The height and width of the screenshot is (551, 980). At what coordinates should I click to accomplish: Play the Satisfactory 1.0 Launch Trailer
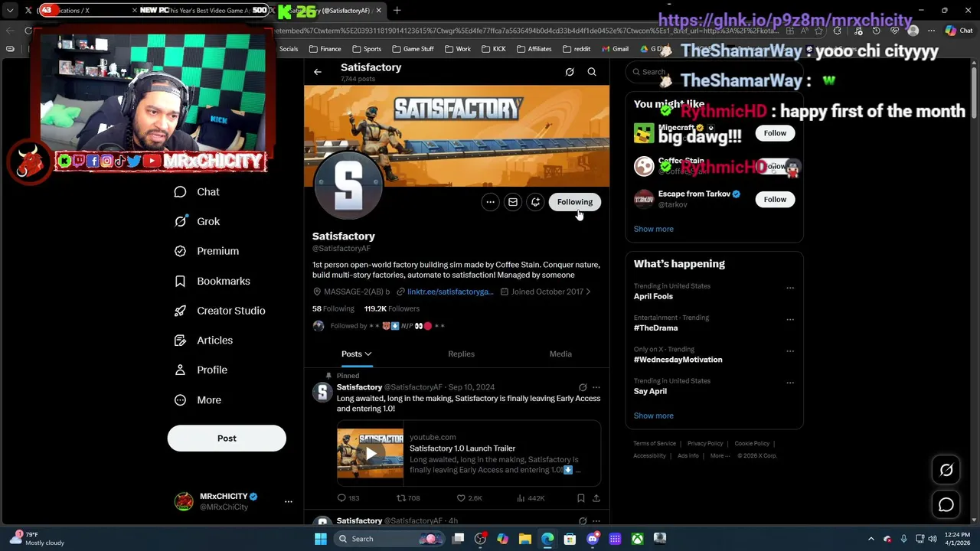coord(370,453)
